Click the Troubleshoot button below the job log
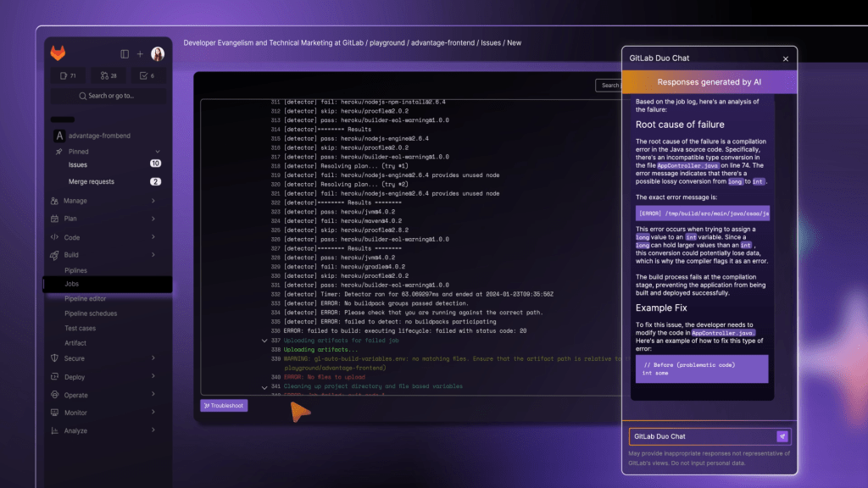This screenshot has height=488, width=868. (223, 406)
